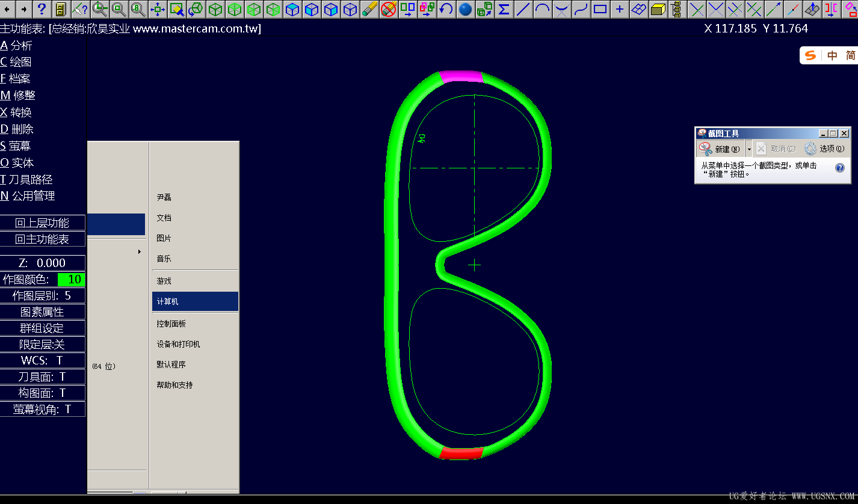
Task: Open 控制面板 in the Start menu
Action: [195, 324]
